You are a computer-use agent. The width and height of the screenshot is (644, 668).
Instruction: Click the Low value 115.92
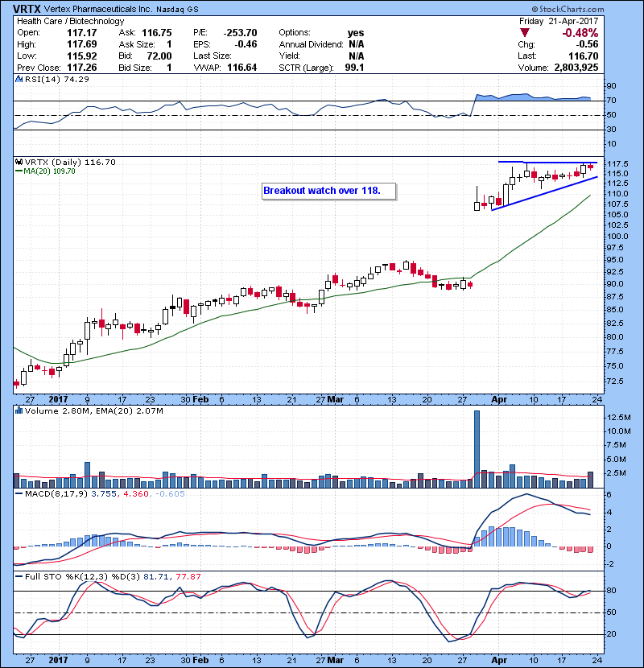[82, 56]
